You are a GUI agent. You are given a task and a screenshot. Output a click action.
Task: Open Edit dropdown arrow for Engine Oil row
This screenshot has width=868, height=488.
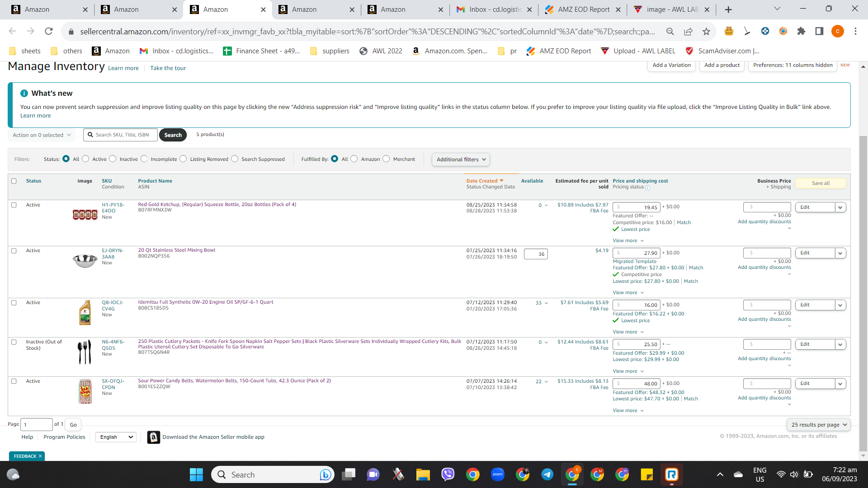(840, 305)
